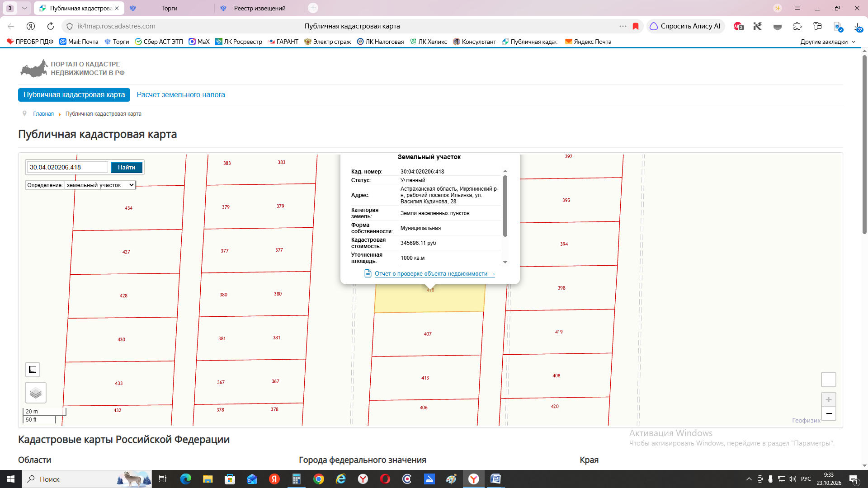Click Спросить Алису AI button

tap(685, 26)
